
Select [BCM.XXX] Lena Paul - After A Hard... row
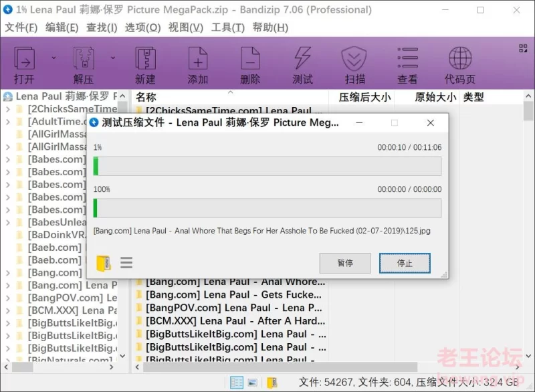click(235, 321)
